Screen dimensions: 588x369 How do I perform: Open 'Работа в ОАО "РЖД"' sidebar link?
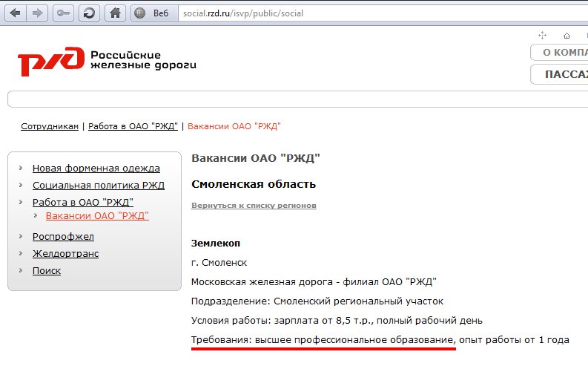coord(82,202)
